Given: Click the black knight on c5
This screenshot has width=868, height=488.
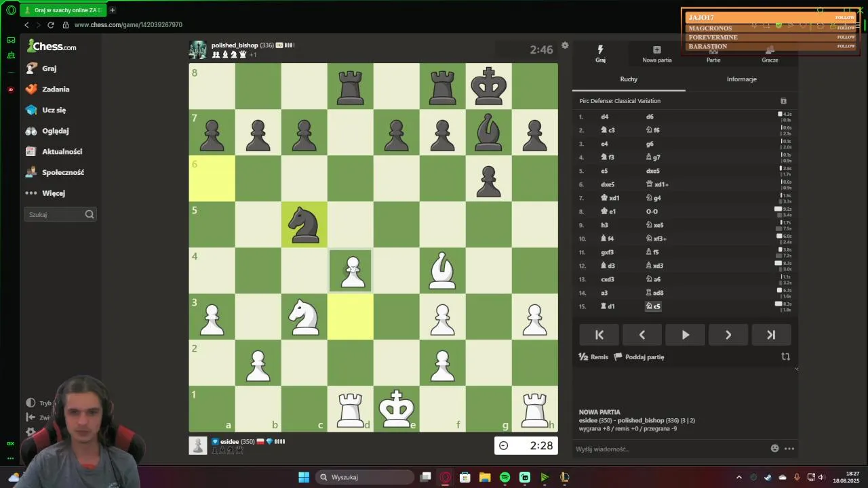Looking at the screenshot, I should (304, 224).
